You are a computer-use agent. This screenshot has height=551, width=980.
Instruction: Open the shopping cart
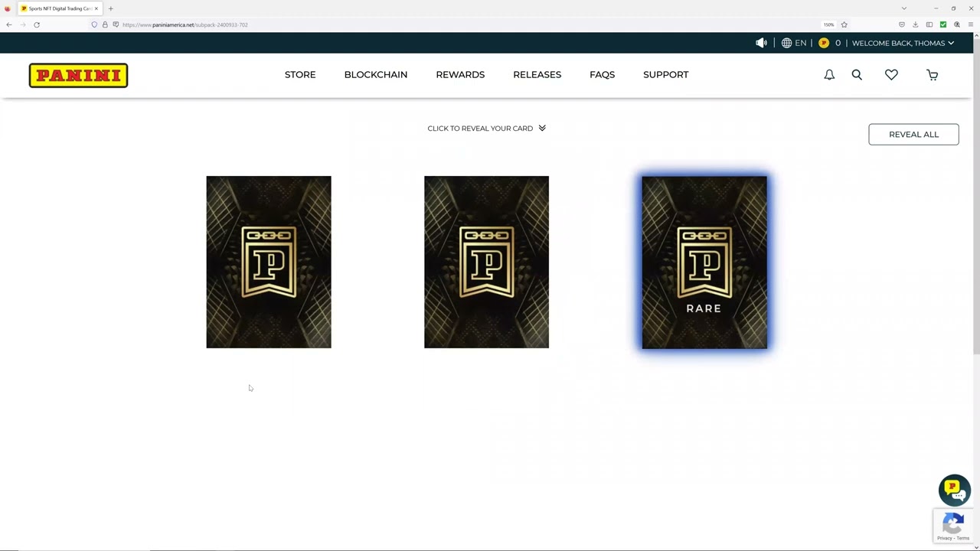point(932,74)
